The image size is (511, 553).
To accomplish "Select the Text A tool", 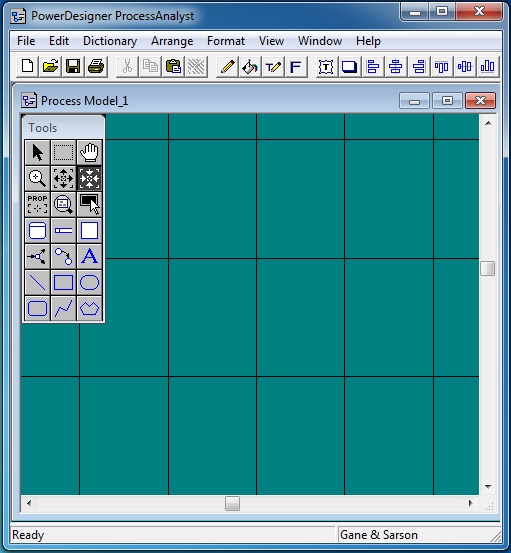I will click(90, 256).
